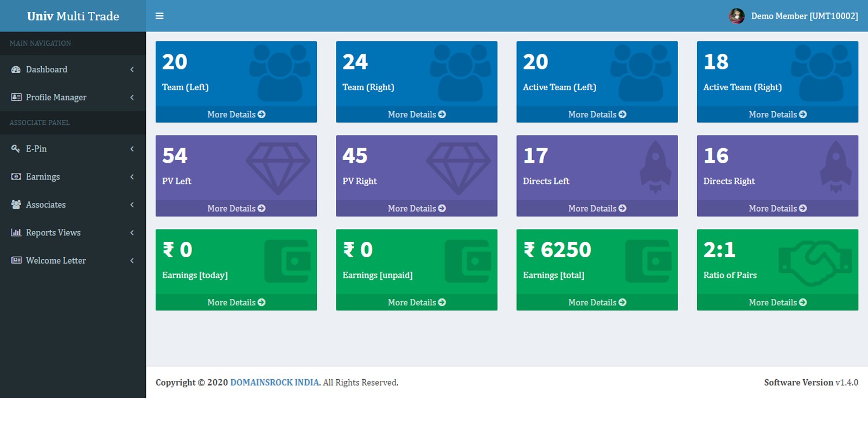Screen dimensions: 868x434
Task: Click the 2:1 pairs ratio value
Action: pyautogui.click(x=719, y=250)
